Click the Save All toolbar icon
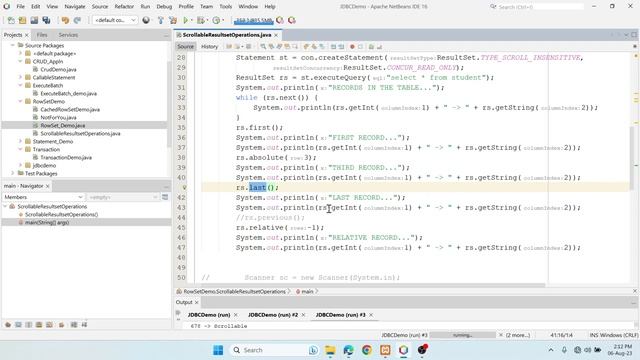This screenshot has height=360, width=640. (x=46, y=20)
